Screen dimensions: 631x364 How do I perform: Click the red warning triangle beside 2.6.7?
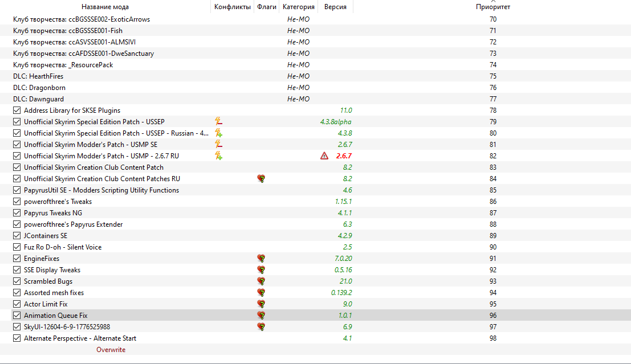pyautogui.click(x=324, y=156)
